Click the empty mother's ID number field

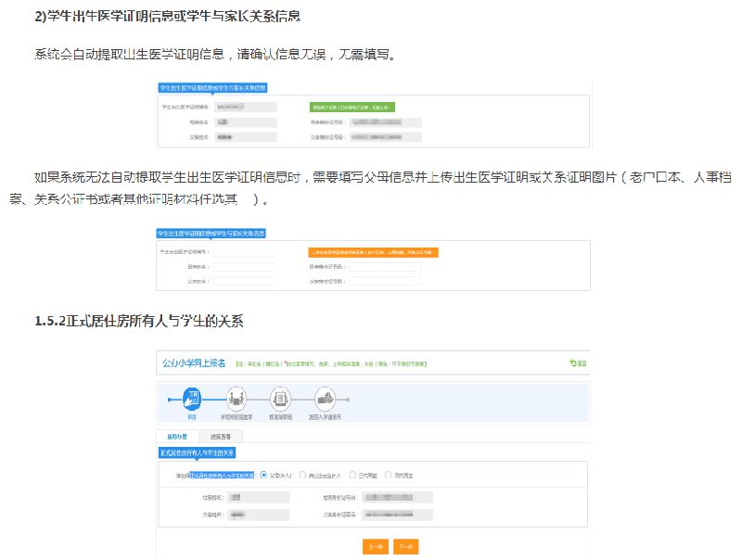click(385, 267)
